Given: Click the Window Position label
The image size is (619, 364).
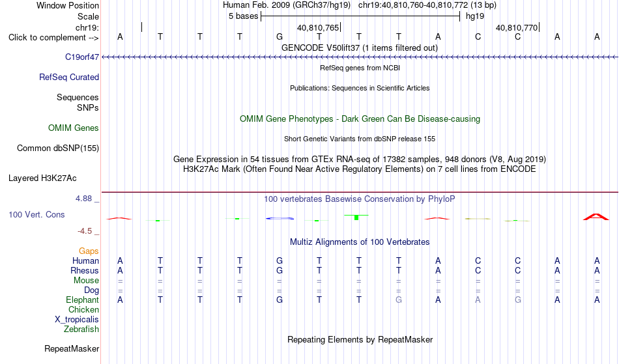Looking at the screenshot, I should point(68,5).
